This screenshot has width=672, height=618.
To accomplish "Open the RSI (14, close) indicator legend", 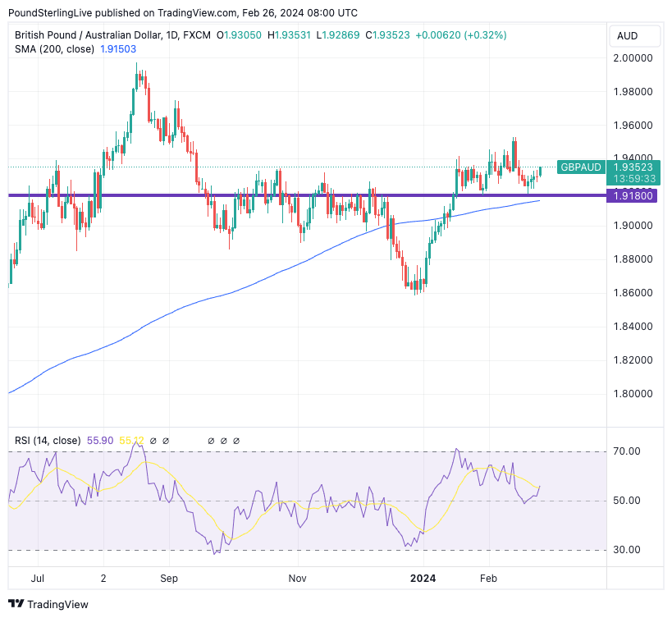I will 48,441.
